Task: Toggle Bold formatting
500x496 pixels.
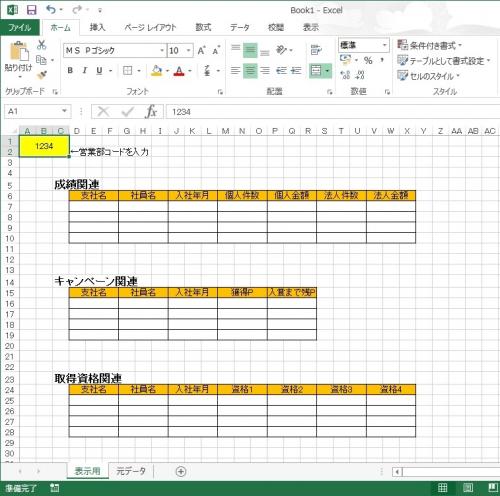Action: tap(70, 70)
